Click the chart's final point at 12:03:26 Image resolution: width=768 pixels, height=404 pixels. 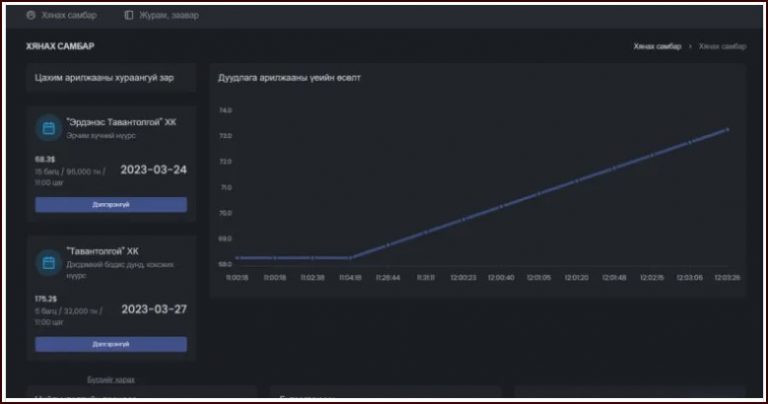[x=727, y=129]
